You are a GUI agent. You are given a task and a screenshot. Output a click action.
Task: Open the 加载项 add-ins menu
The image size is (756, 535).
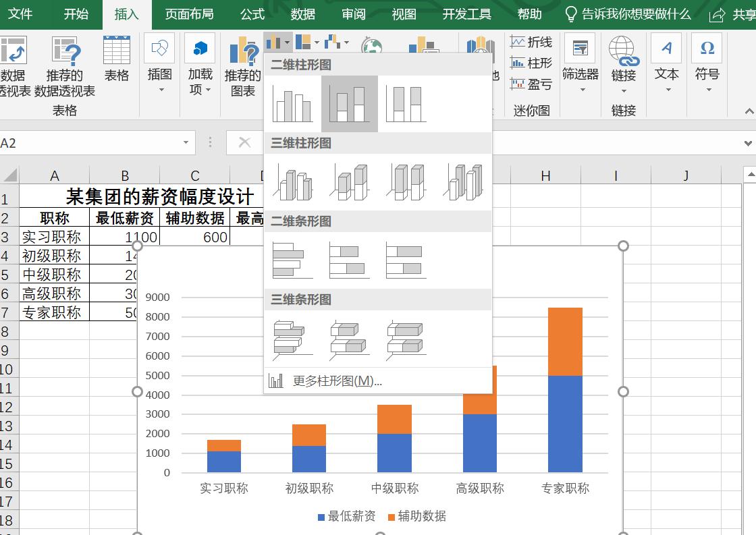coord(200,64)
